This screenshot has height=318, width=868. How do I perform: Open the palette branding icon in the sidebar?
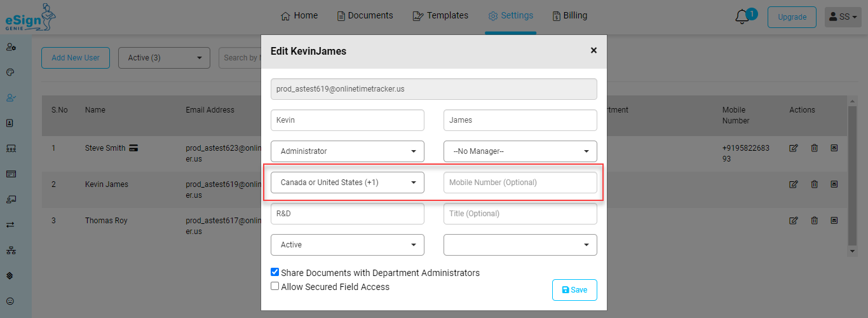(x=10, y=72)
